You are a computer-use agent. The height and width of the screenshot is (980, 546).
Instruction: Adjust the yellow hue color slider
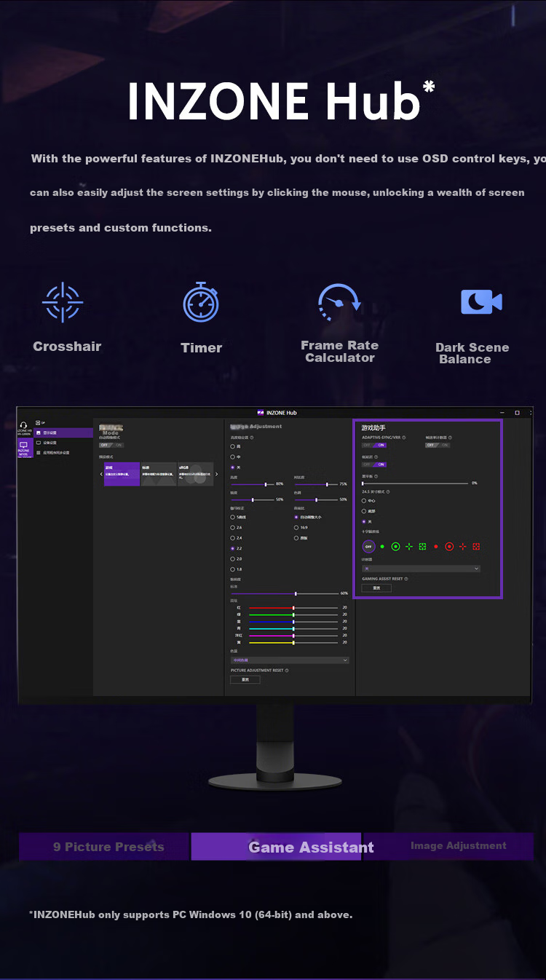pos(293,642)
